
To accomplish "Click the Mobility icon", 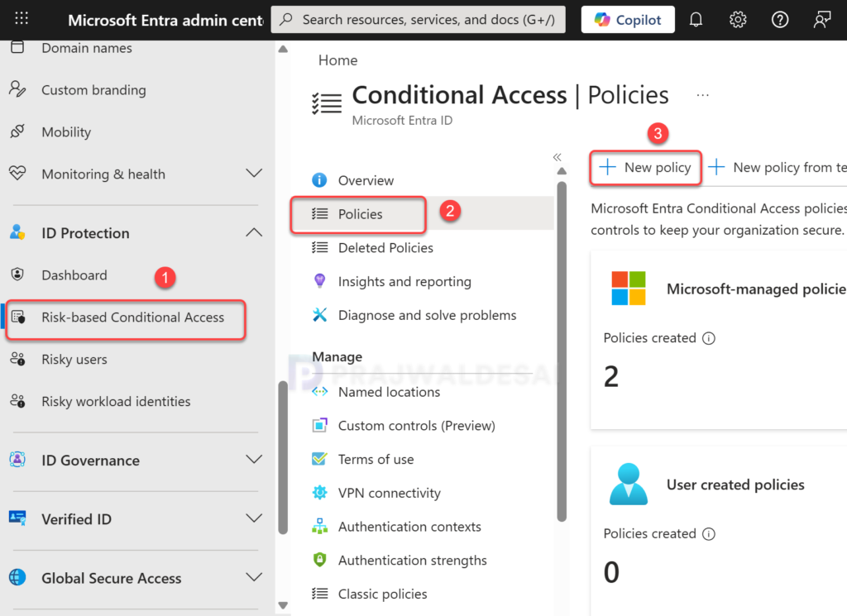I will coord(17,131).
